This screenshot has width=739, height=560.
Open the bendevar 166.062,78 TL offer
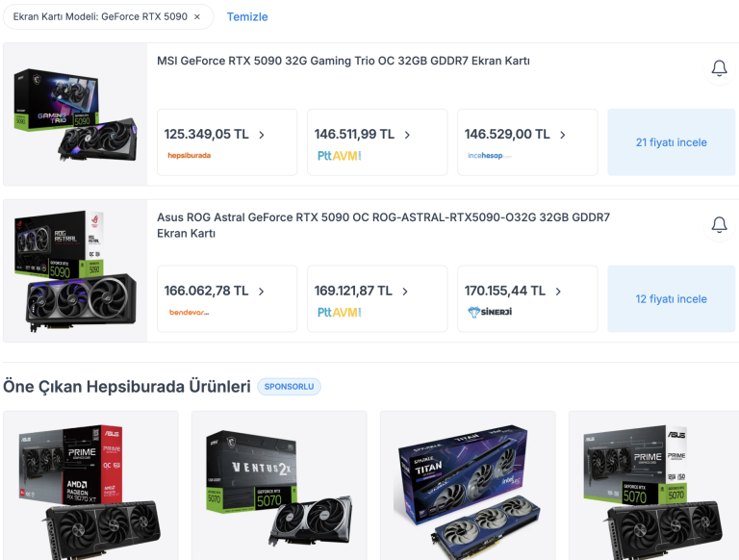(x=227, y=299)
